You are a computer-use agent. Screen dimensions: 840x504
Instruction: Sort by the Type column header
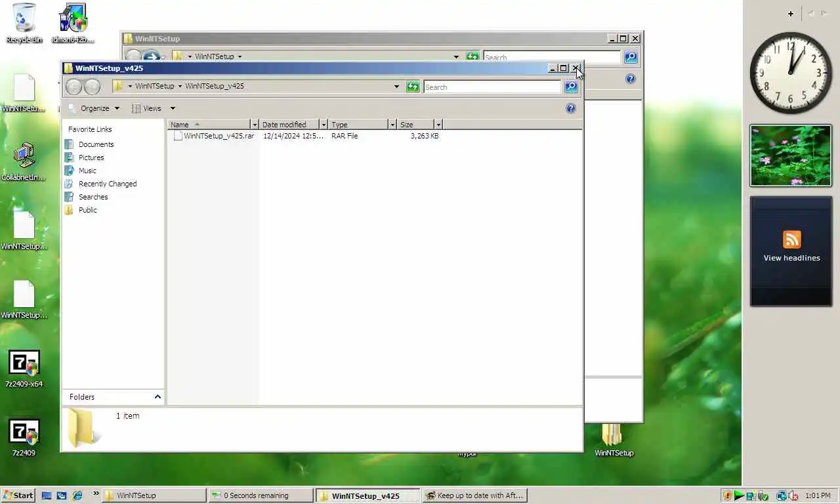click(358, 124)
